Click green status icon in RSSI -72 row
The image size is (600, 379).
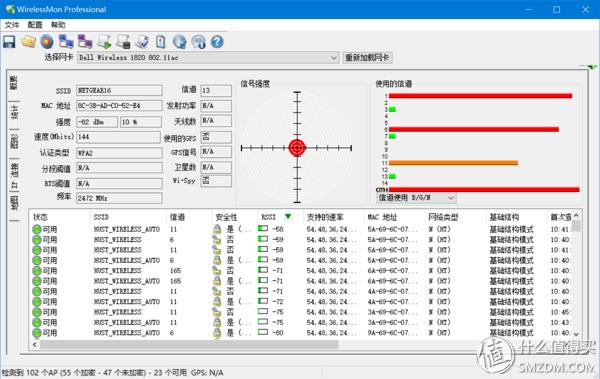pos(37,302)
